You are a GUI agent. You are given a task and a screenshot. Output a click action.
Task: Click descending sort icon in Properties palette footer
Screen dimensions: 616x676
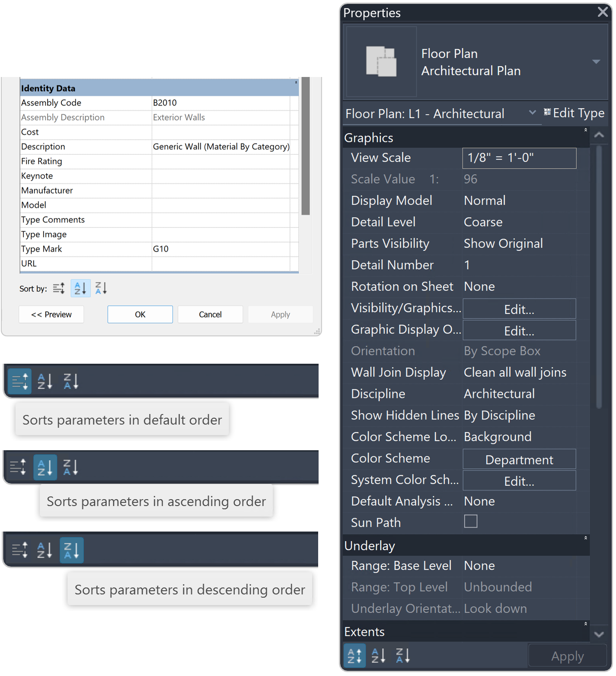point(403,656)
